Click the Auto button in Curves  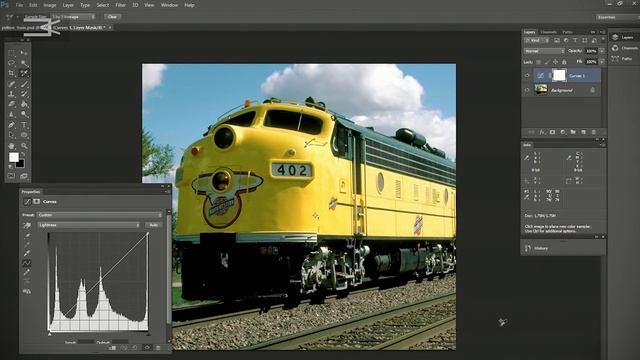(x=153, y=225)
